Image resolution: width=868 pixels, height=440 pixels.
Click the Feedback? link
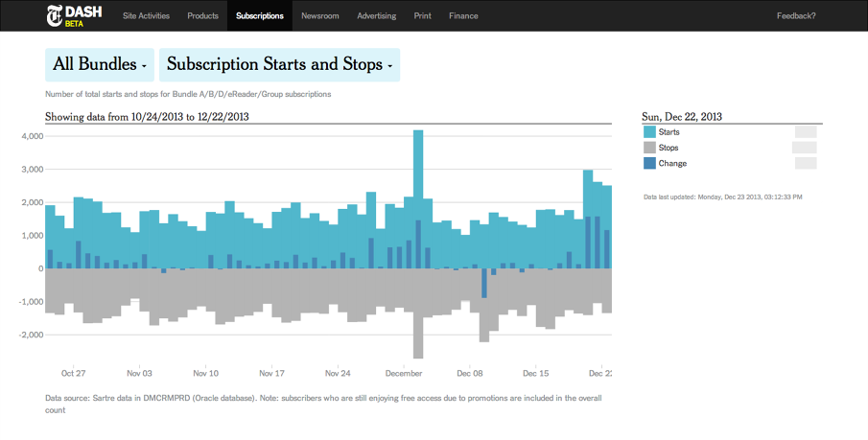click(x=796, y=16)
